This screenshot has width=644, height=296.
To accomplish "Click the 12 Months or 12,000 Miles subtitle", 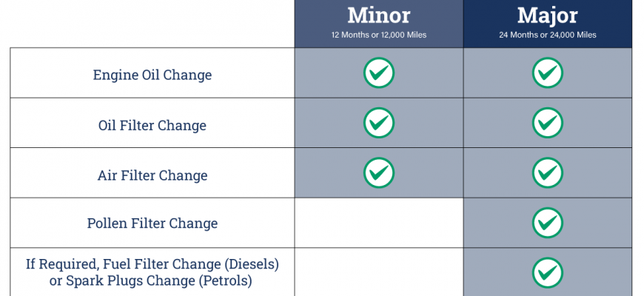I will [379, 35].
